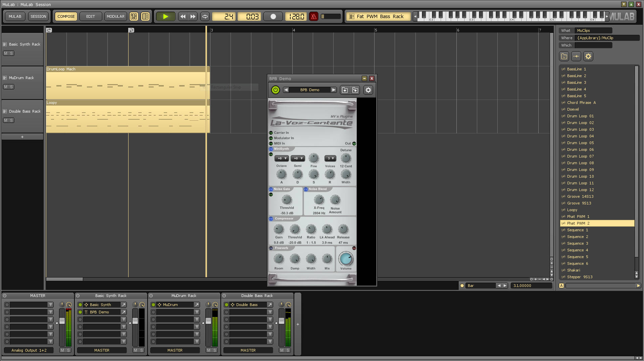This screenshot has width=644, height=361.
Task: Save preset icon in BPB Demo window
Action: [355, 90]
